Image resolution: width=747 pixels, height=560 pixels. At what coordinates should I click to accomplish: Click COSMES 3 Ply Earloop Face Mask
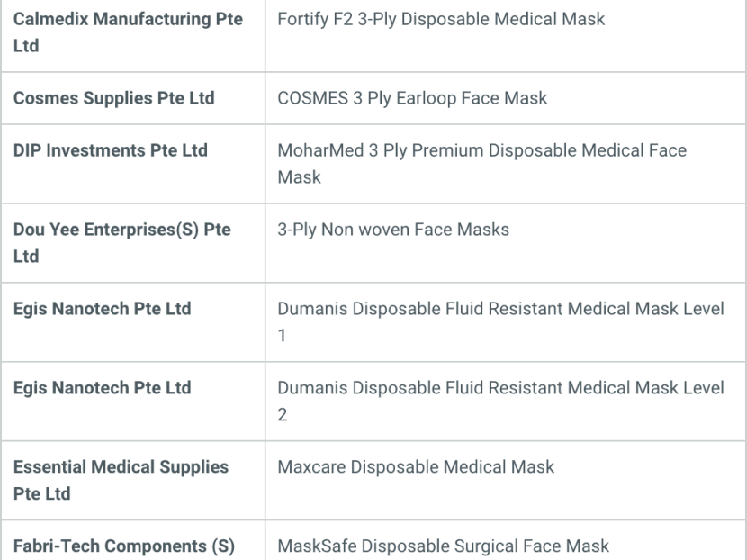[412, 99]
